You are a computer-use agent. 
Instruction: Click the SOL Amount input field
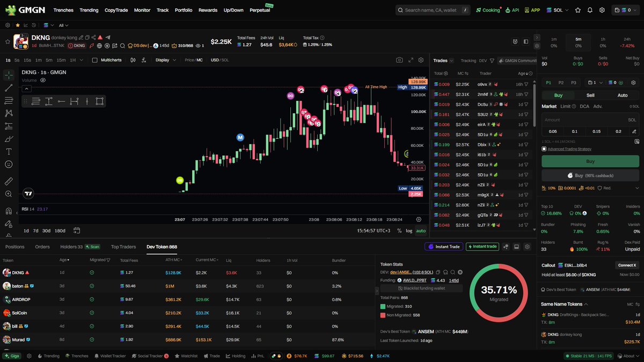click(590, 120)
